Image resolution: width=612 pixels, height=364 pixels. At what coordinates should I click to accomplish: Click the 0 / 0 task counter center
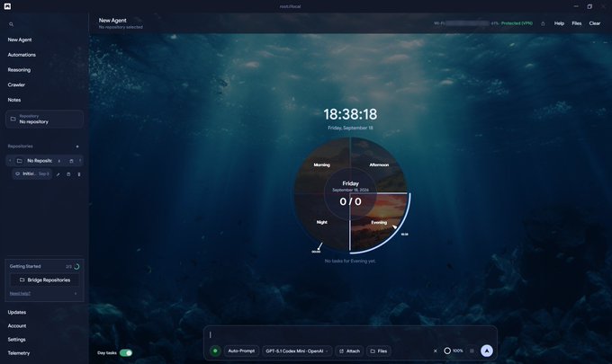pyautogui.click(x=350, y=201)
